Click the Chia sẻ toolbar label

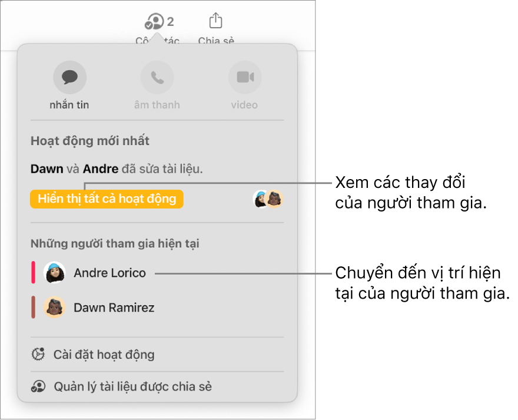click(x=216, y=41)
